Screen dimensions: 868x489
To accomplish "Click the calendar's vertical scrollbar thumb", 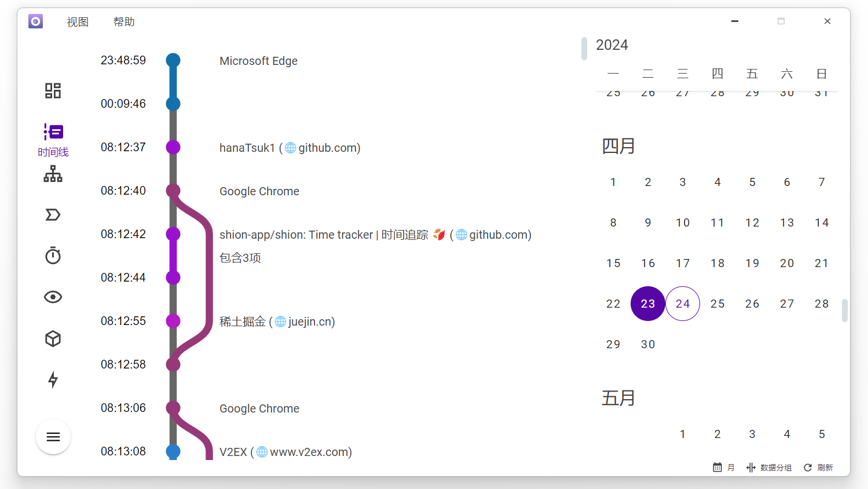I will pyautogui.click(x=845, y=311).
